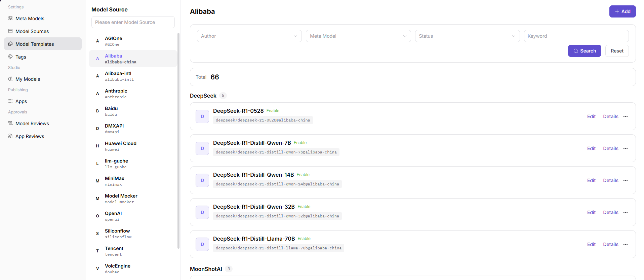This screenshot has width=644, height=280.
Task: View Details of DeepSeek-R1-Distill-Llama-70B
Action: [x=611, y=244]
